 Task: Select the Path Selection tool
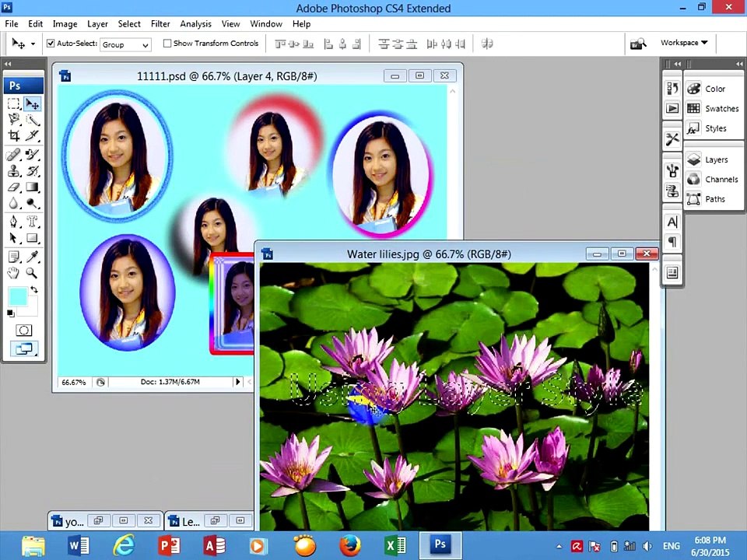click(14, 238)
